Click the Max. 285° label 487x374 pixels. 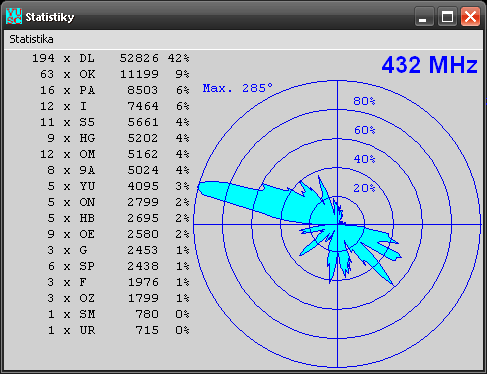coord(238,88)
